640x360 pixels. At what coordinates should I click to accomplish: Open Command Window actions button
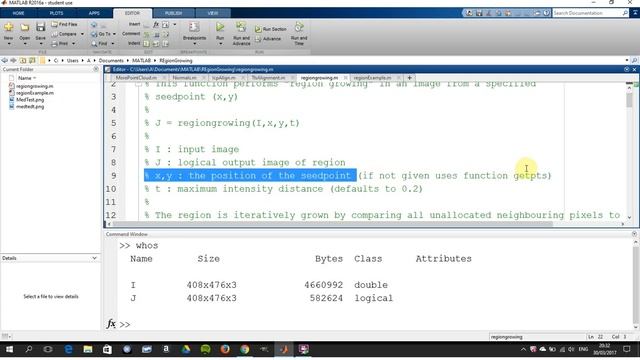point(634,234)
